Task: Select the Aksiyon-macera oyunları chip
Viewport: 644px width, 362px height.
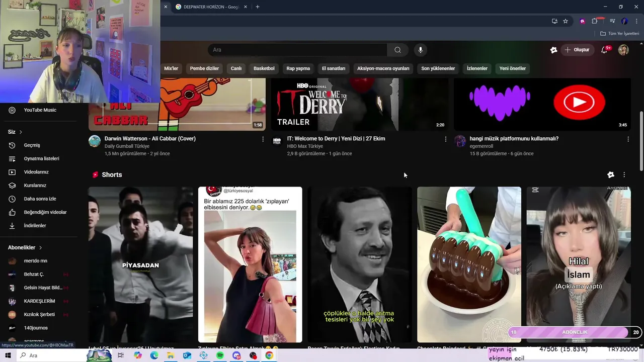Action: coord(383,68)
